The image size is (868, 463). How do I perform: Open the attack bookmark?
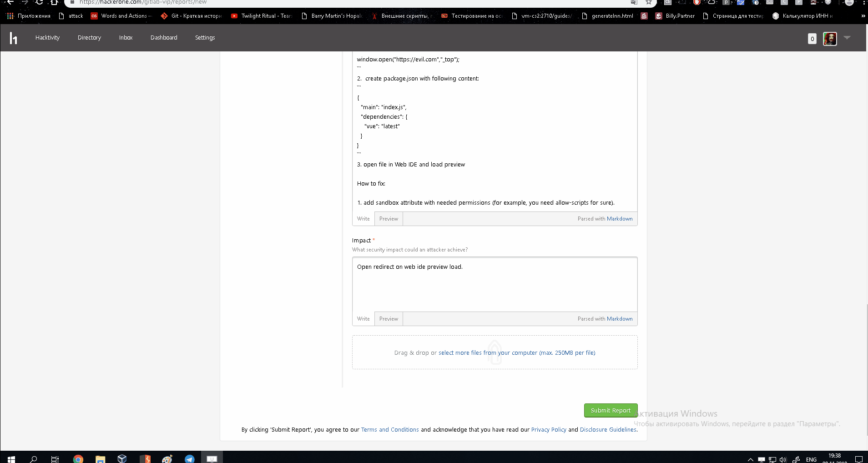[71, 16]
